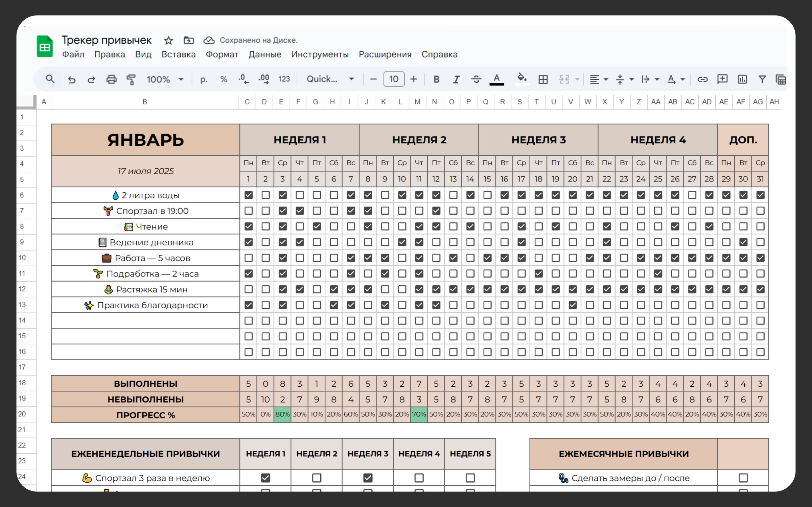Viewport: 812px width, 507px height.
Task: Select column B header
Action: click(x=145, y=102)
